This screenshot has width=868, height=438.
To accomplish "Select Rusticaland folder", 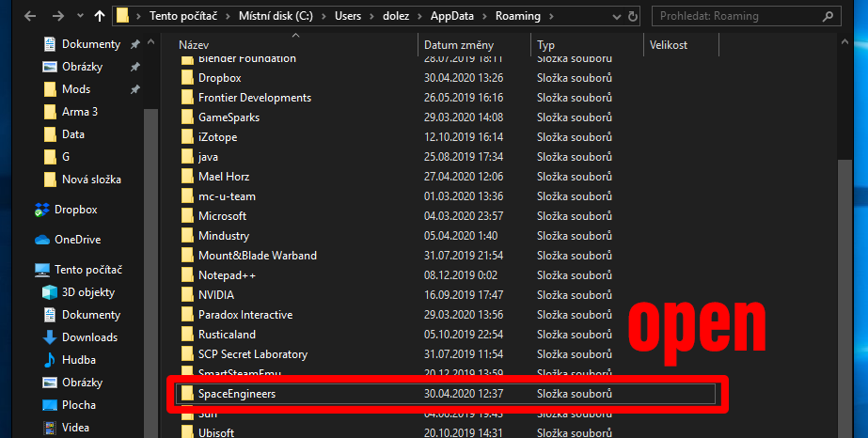I will [446, 334].
